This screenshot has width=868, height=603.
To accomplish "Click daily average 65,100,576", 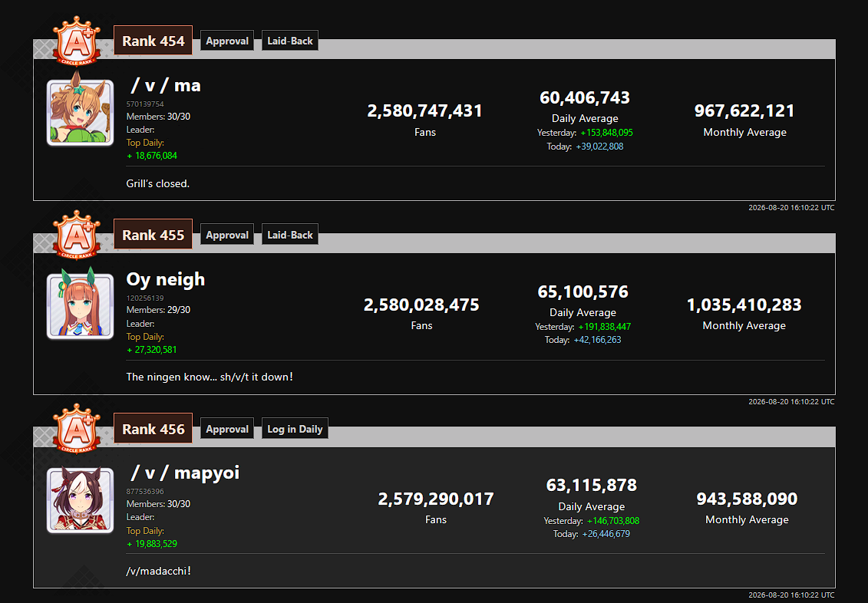I will (583, 292).
